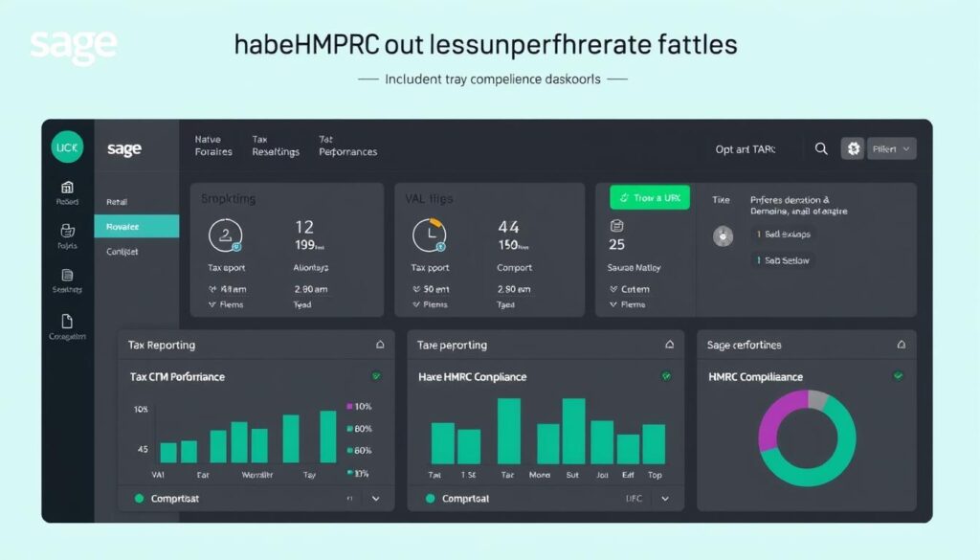Click the tallest bar labeled Tar

click(509, 432)
